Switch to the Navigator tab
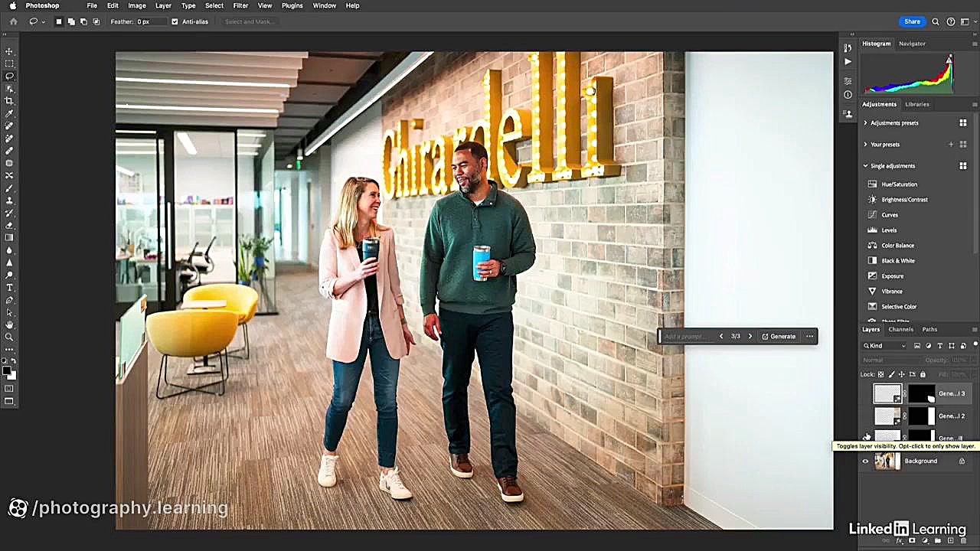 [912, 44]
